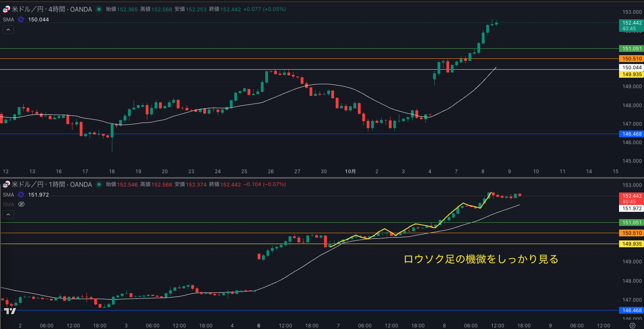The height and width of the screenshot is (329, 644).
Task: Click the 米ドル/円 1時間 OANDA chart title
Action: 52,184
